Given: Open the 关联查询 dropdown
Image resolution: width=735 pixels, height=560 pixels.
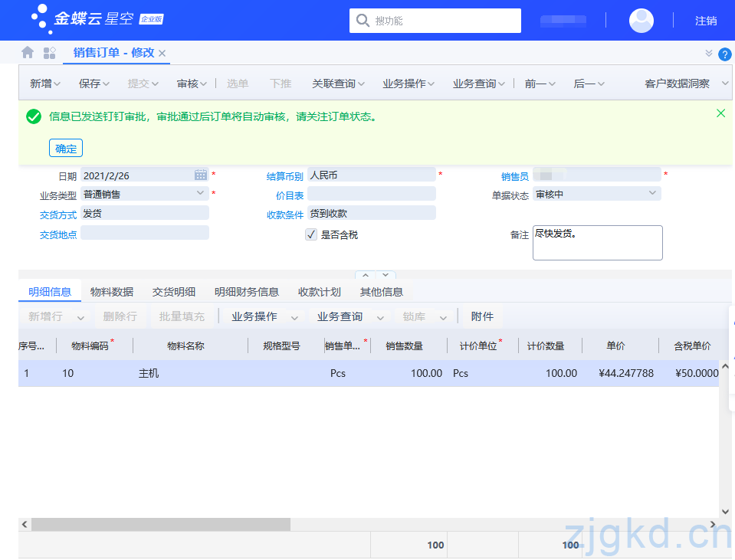Looking at the screenshot, I should pyautogui.click(x=338, y=84).
